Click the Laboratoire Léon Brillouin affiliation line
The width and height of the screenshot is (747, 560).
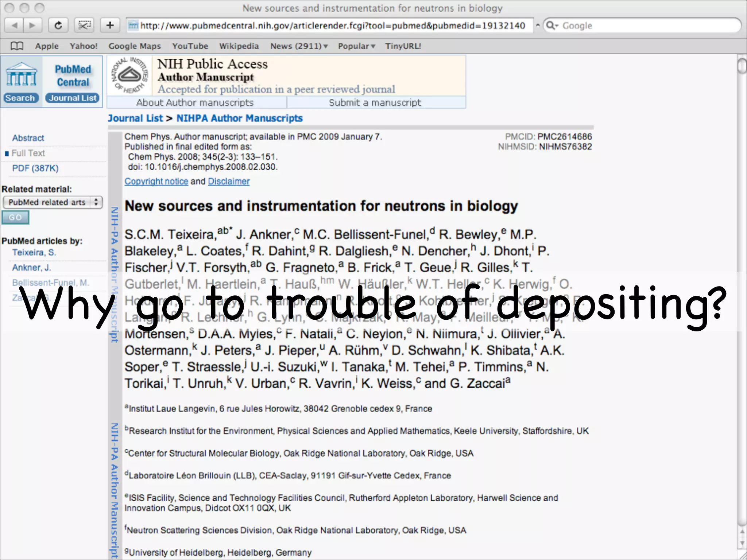coord(288,475)
